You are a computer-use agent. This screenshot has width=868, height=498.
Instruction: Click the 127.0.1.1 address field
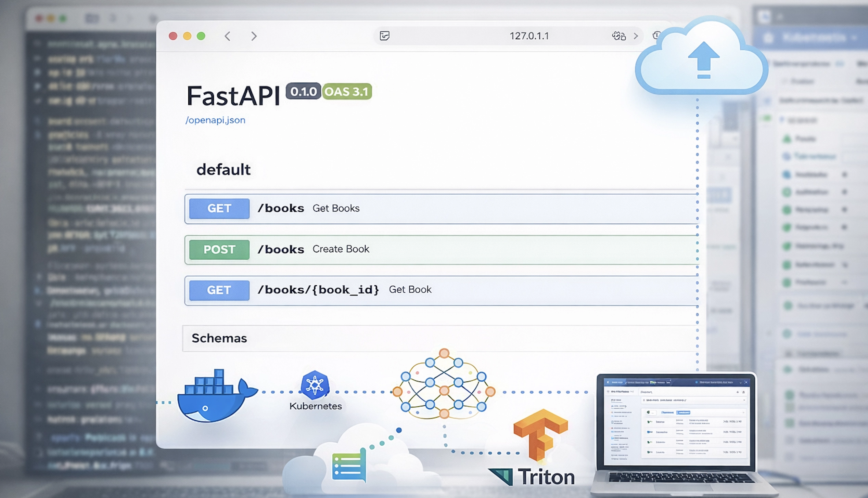[529, 36]
